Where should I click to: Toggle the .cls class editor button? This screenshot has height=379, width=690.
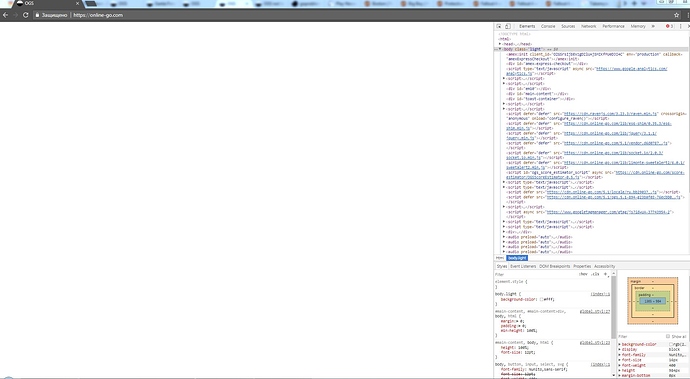coord(595,274)
